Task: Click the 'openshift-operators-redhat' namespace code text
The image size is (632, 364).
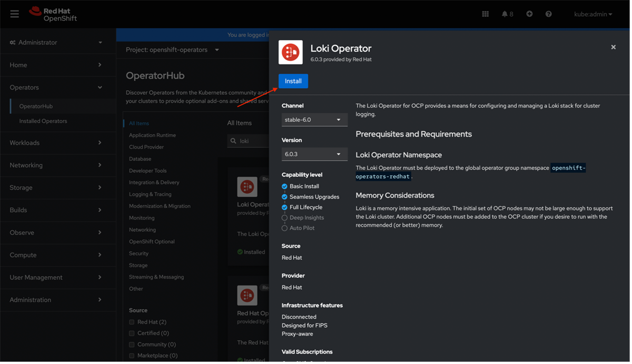Action: coord(471,172)
